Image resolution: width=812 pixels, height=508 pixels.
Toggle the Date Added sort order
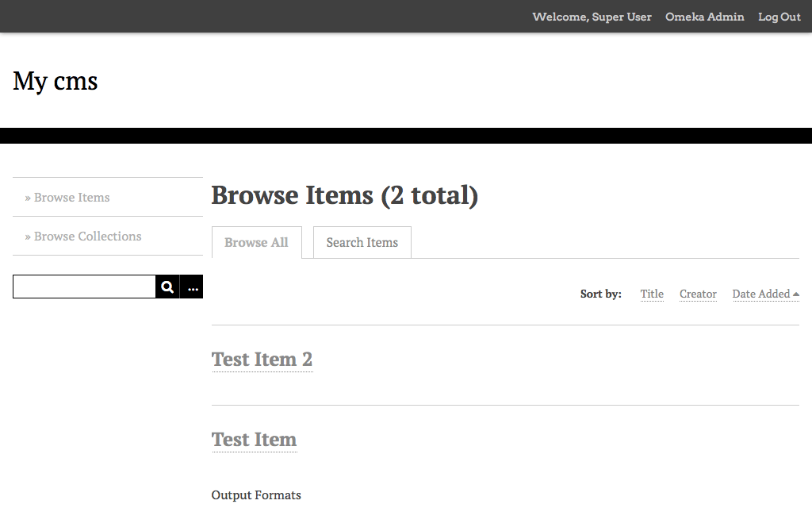point(760,294)
